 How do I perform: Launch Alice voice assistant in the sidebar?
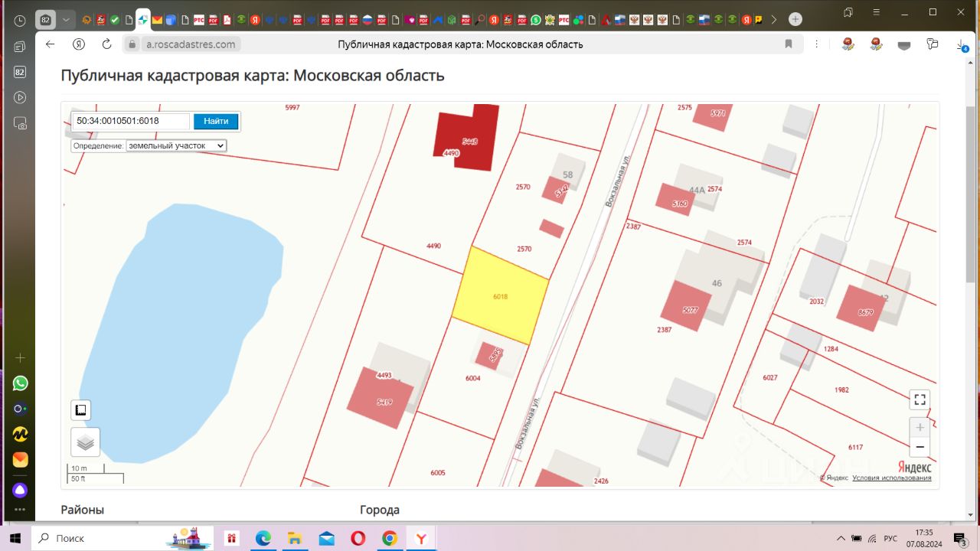(21, 489)
